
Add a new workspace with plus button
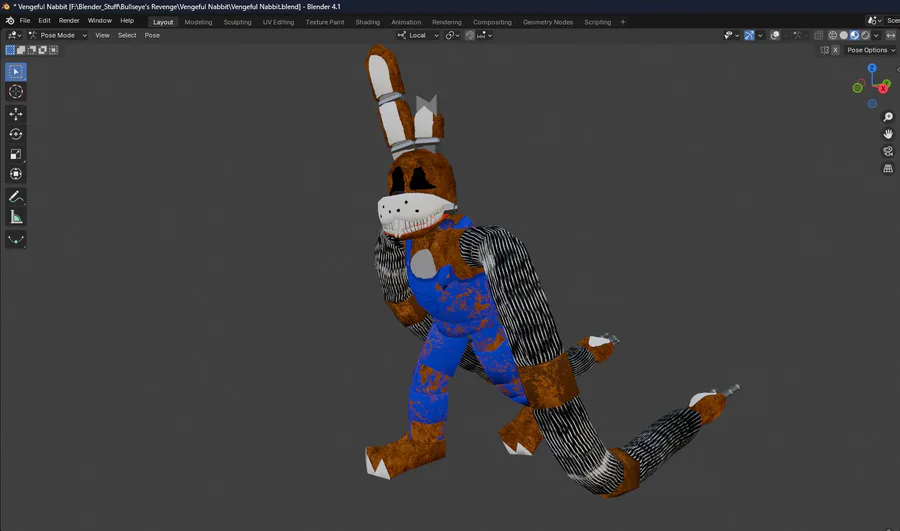[x=623, y=22]
